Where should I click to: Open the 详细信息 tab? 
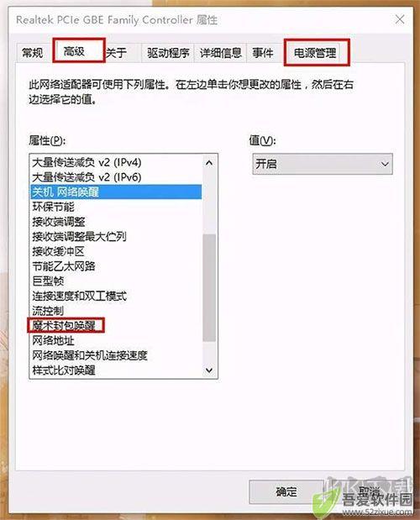coord(220,53)
